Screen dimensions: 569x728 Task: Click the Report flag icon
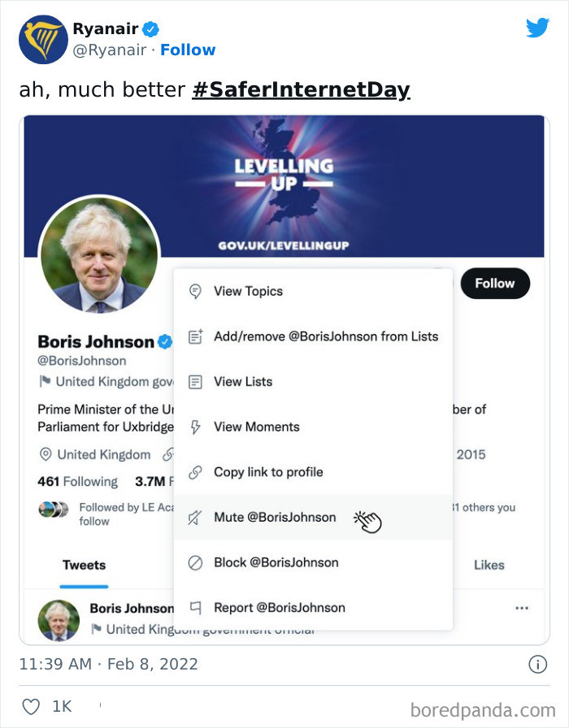(x=195, y=607)
